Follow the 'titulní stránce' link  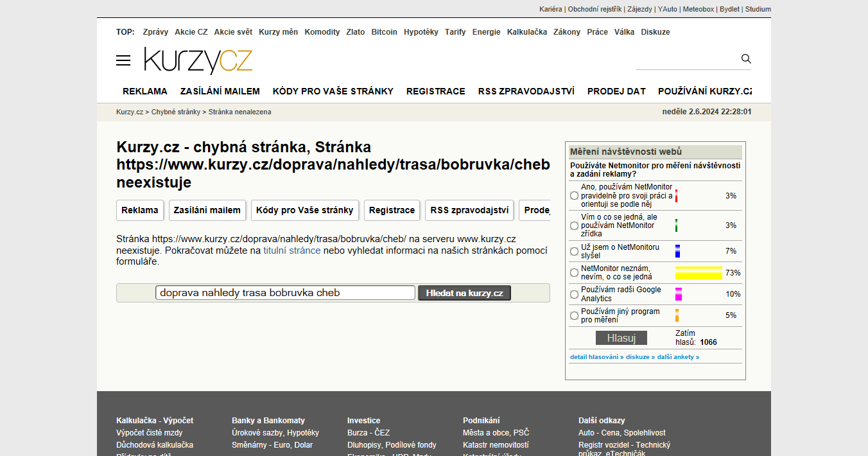coord(292,250)
